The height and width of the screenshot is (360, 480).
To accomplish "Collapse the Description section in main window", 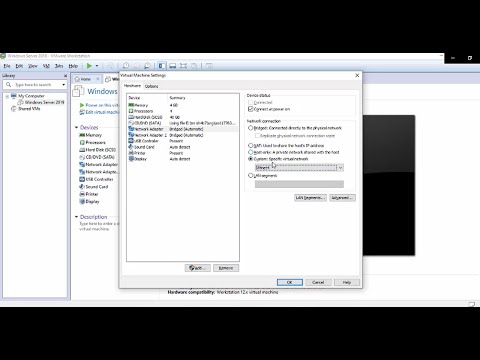I will click(x=76, y=217).
